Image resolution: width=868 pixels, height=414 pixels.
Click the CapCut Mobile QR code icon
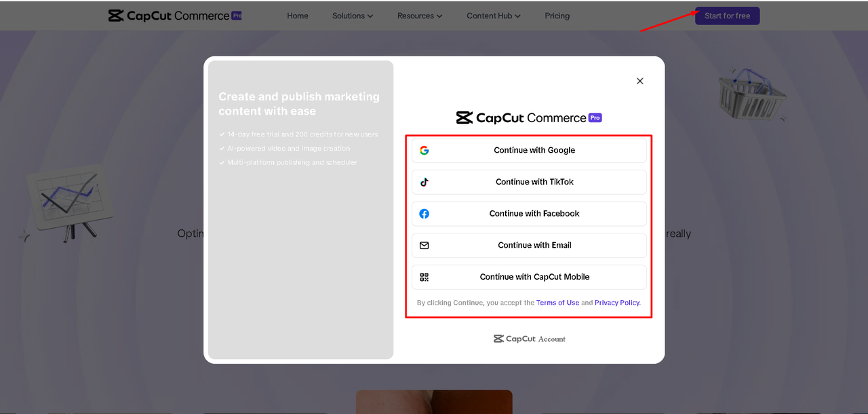pyautogui.click(x=424, y=277)
